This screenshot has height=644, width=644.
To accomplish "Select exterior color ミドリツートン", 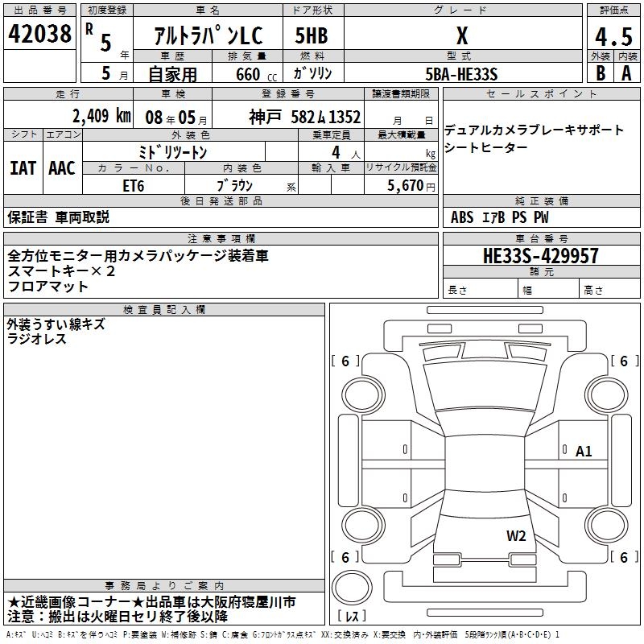I will point(173,152).
